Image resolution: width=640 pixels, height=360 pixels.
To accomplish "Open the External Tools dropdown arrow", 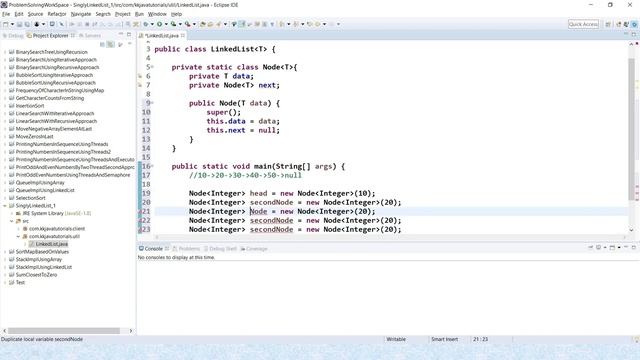I will tap(194, 24).
